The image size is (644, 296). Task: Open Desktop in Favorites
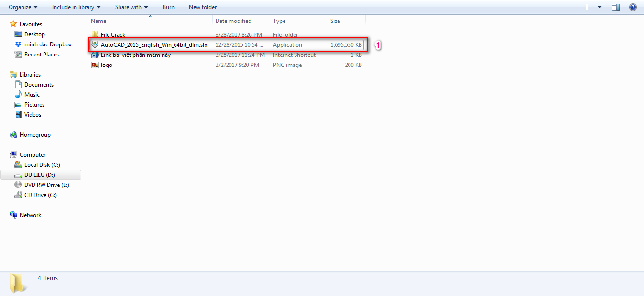tap(34, 34)
